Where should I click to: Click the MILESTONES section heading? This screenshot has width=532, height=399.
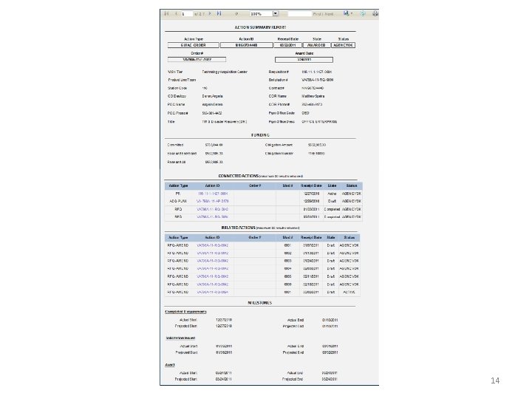pos(260,303)
